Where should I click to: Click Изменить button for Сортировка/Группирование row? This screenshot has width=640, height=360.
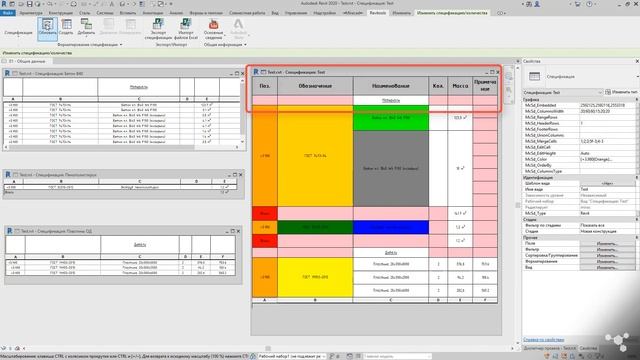coord(607,256)
